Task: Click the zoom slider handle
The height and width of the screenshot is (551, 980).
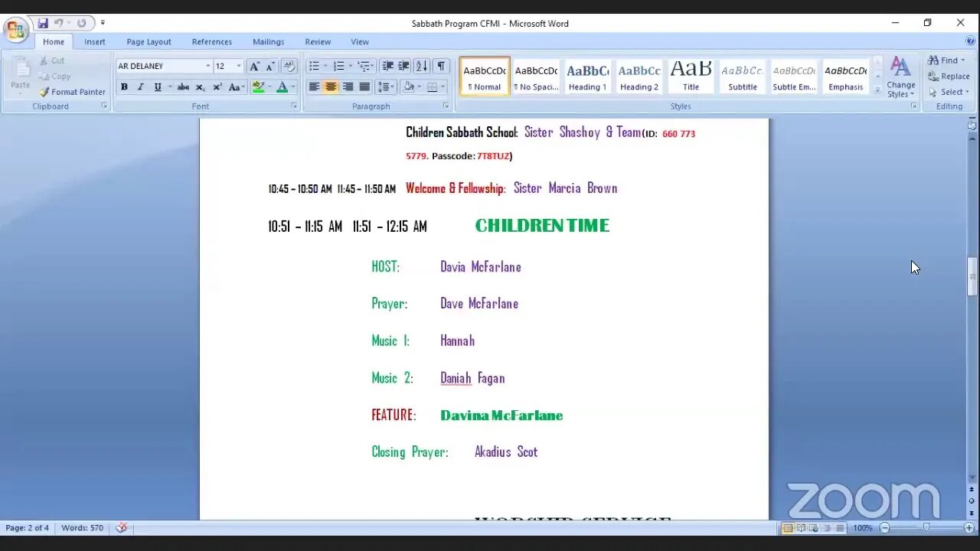Action: pos(926,528)
